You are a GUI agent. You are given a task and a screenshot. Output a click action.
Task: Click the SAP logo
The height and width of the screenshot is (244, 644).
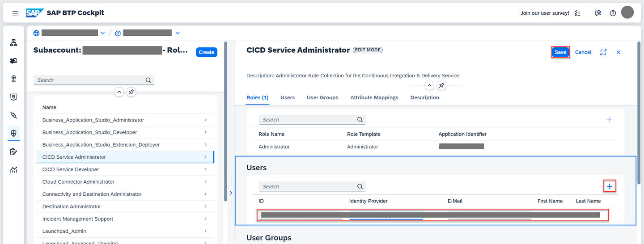[34, 13]
